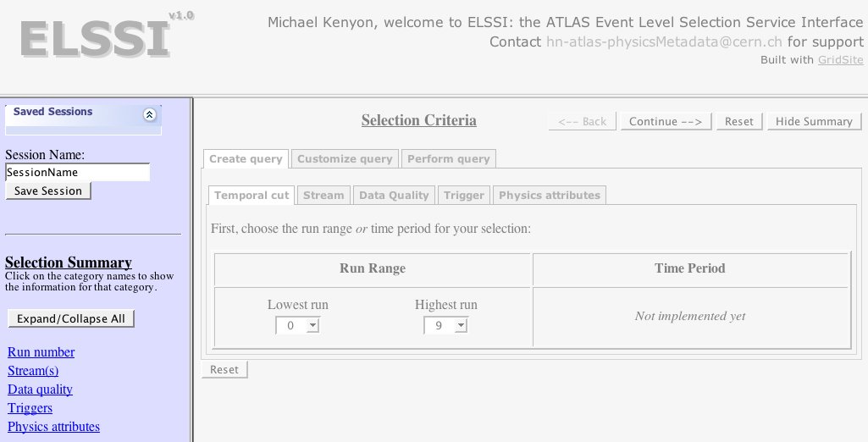Switch to the Customize query tab
Image resolution: width=868 pixels, height=442 pixels.
[345, 158]
